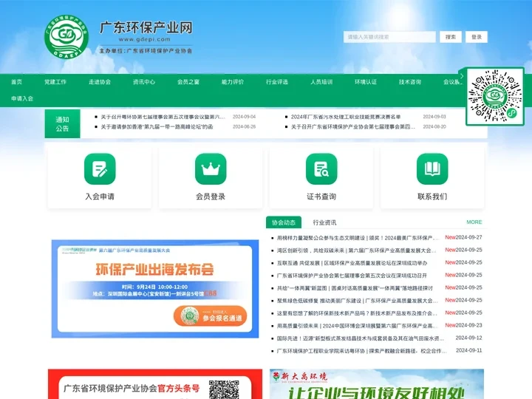Open news 用榜样力量凝聚公众参与生态文明建设
Image resolution: width=532 pixels, height=399 pixels.
(358, 238)
